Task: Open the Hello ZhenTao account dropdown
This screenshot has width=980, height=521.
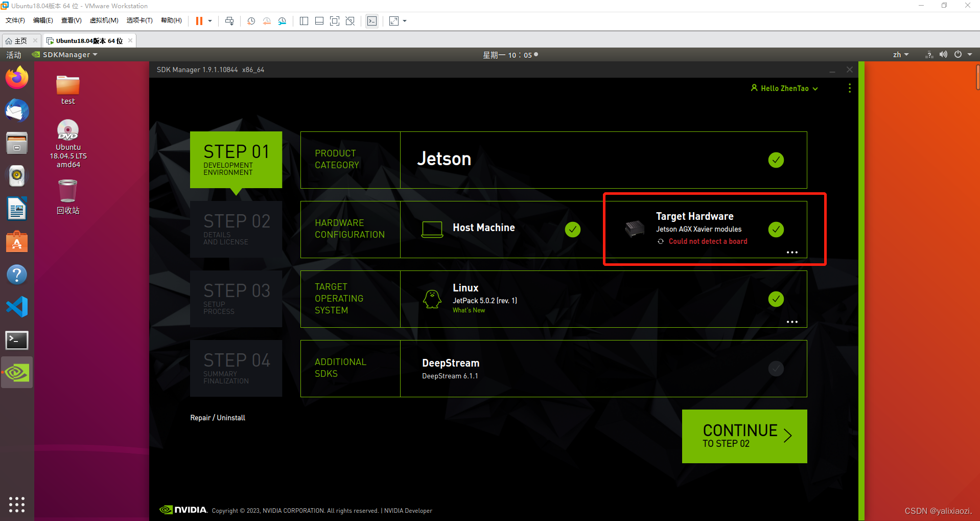Action: click(783, 88)
